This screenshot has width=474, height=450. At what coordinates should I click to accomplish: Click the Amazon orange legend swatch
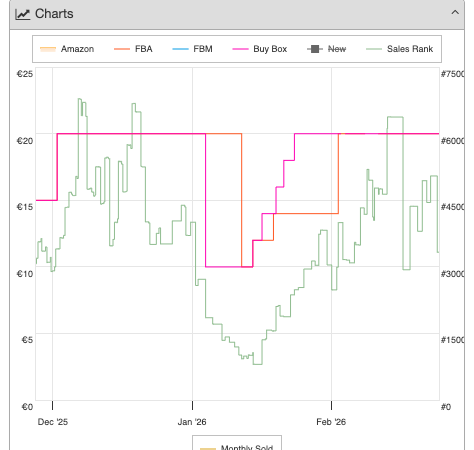click(x=48, y=49)
